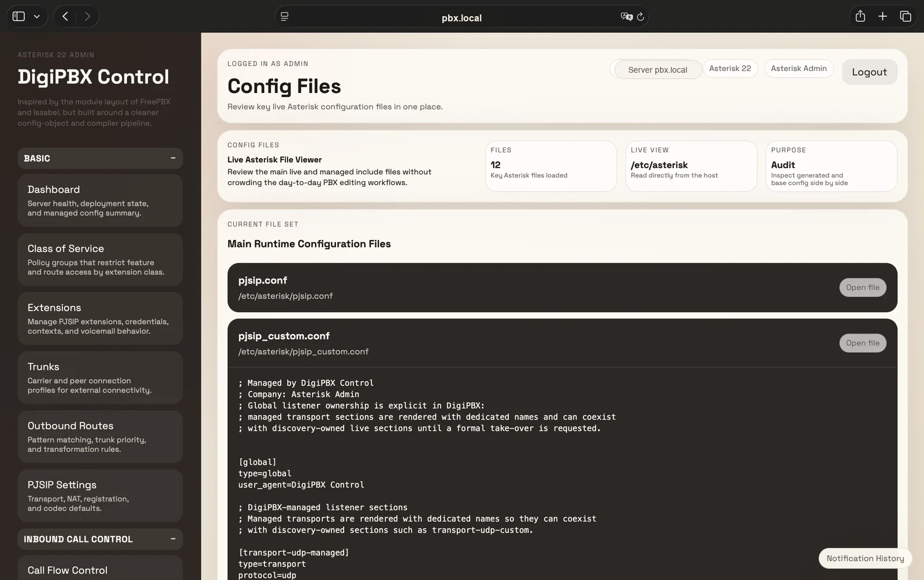This screenshot has height=580, width=924.
Task: Click the [transport-udp-managed] section line
Action: [x=294, y=553]
